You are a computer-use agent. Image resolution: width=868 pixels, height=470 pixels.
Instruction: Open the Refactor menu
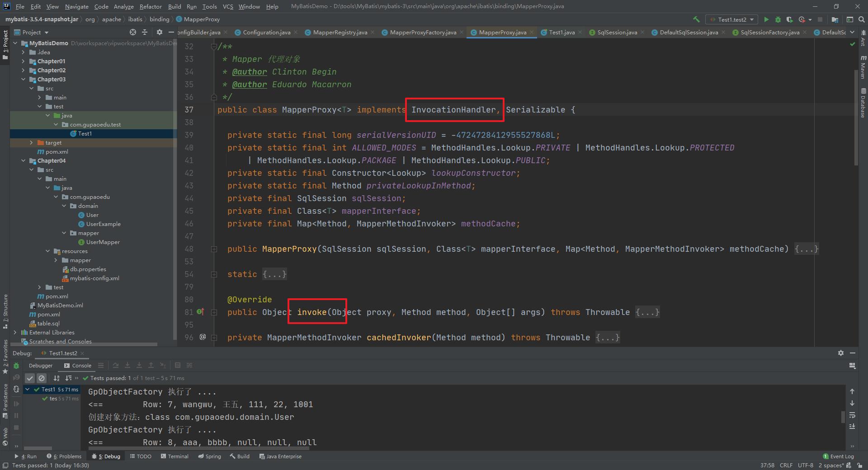151,6
